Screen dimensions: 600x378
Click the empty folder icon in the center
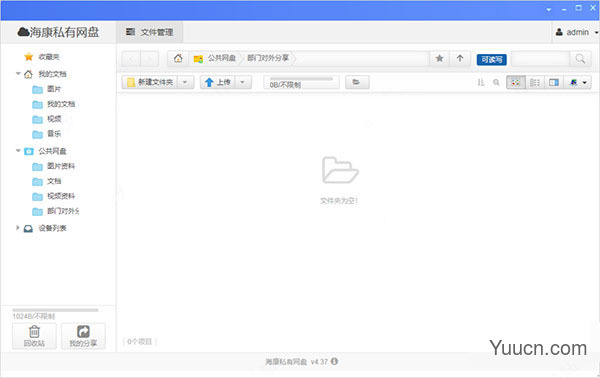[x=340, y=170]
